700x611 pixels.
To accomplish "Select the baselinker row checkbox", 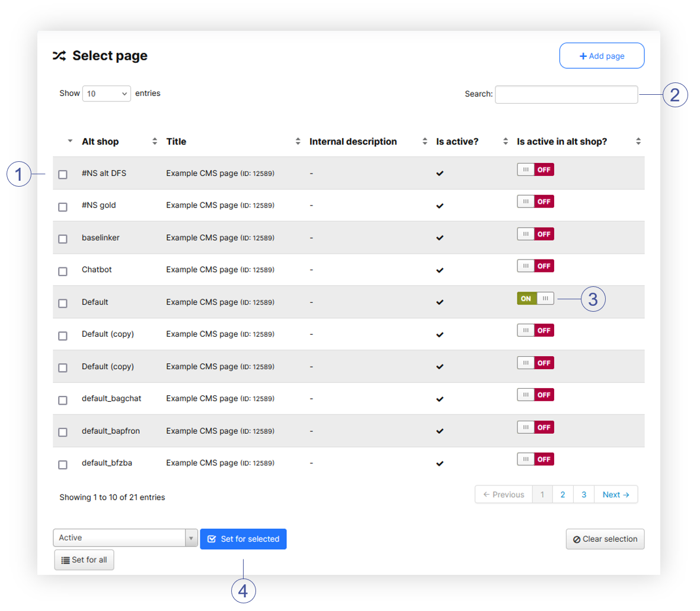I will [x=63, y=239].
